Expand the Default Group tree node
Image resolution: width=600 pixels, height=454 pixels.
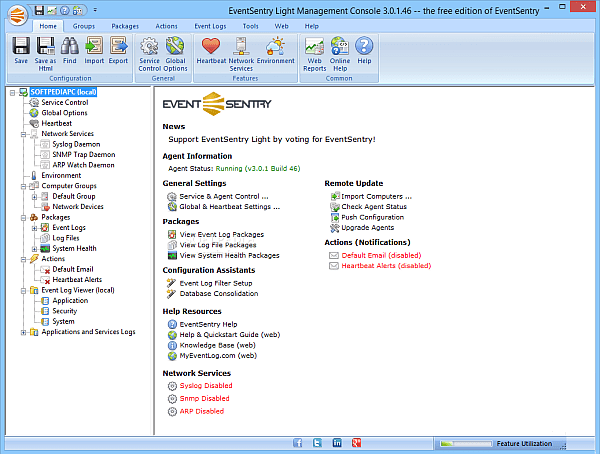click(34, 197)
